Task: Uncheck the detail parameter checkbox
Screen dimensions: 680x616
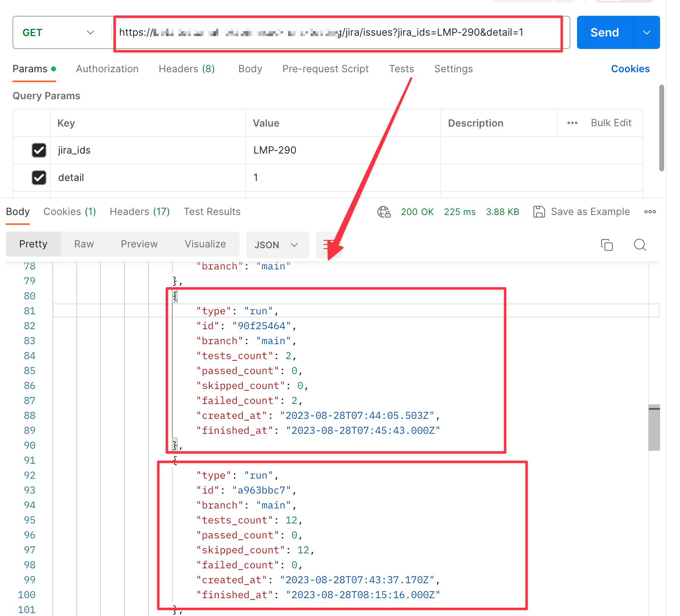Action: [x=39, y=178]
